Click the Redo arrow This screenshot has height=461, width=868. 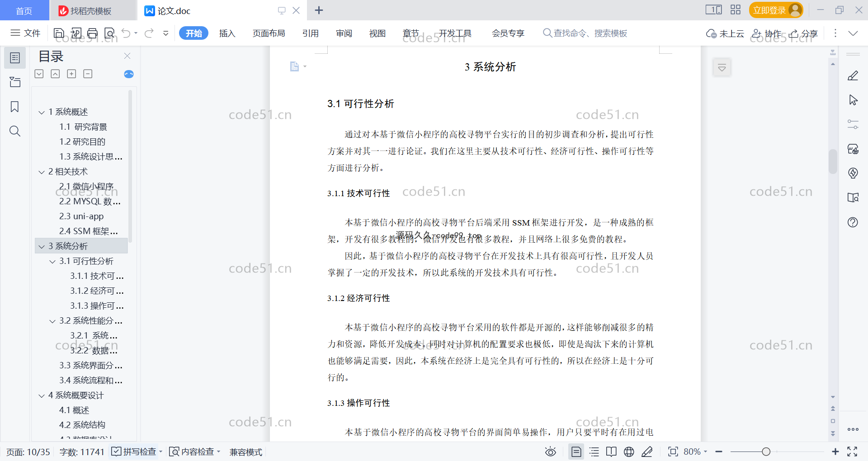(149, 33)
